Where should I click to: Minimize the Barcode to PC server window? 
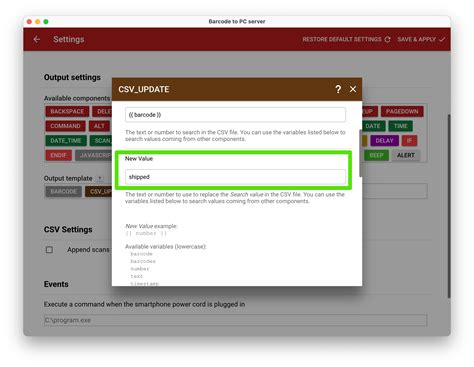click(38, 22)
